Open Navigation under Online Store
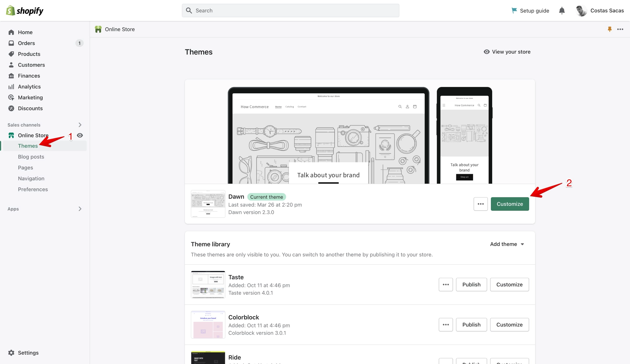 [31, 178]
